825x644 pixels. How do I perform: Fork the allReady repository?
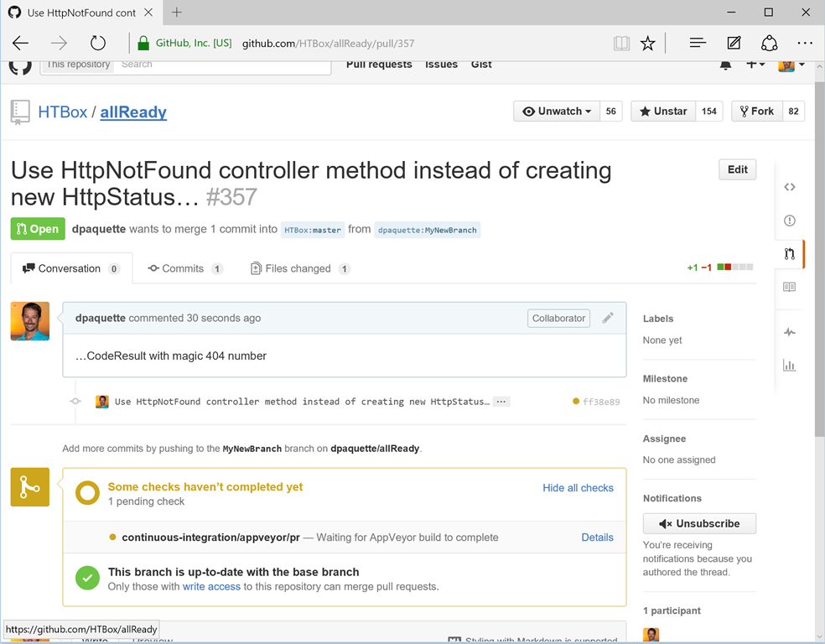coord(757,112)
